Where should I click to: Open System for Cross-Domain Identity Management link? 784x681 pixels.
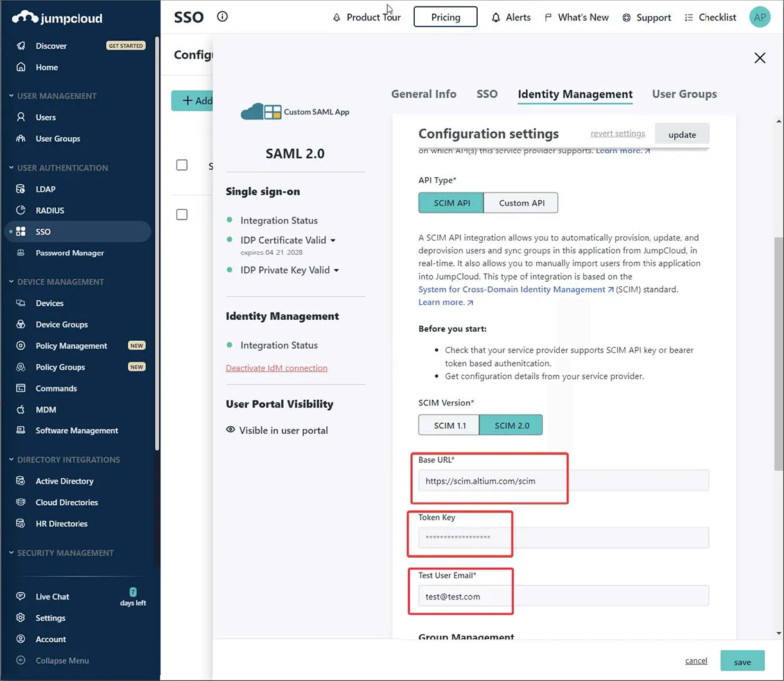pyautogui.click(x=516, y=289)
